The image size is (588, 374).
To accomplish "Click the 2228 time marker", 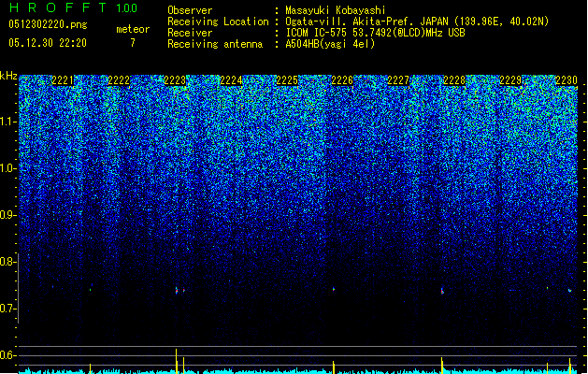I will coord(454,80).
